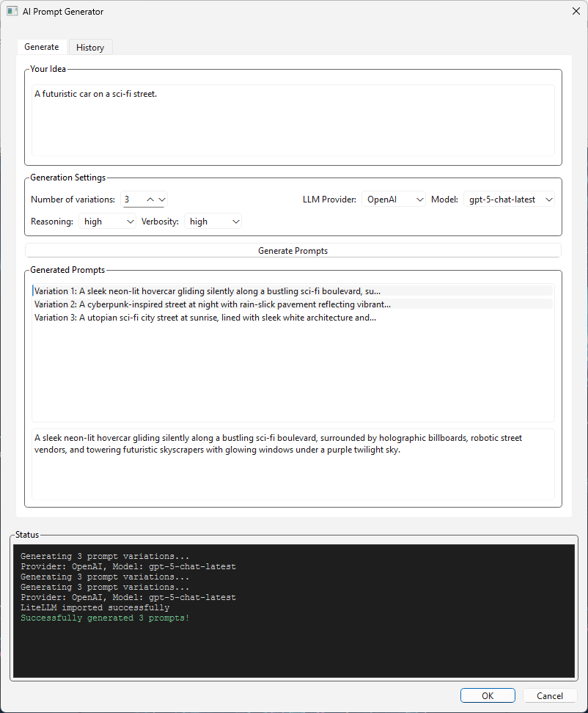Click the AI Prompt Generator app icon
The image size is (588, 713).
coord(12,11)
